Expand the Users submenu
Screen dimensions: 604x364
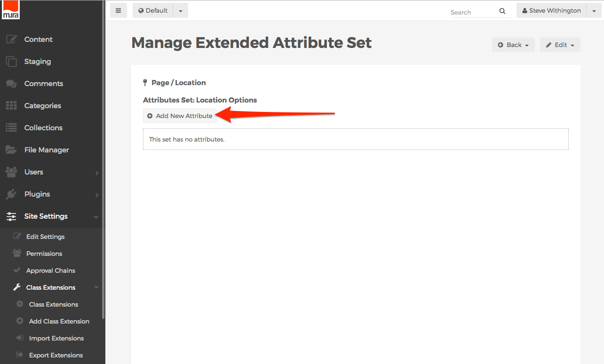coord(96,173)
